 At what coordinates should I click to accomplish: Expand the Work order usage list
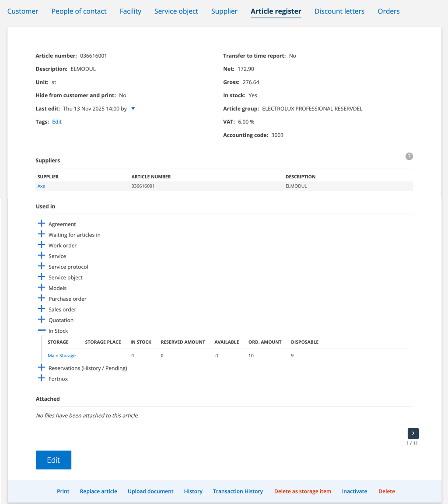tap(42, 245)
